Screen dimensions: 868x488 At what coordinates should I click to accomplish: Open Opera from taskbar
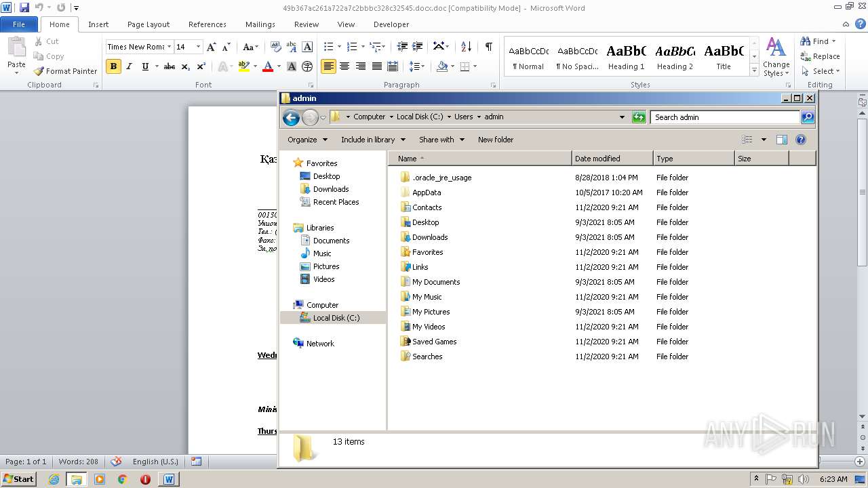(145, 479)
